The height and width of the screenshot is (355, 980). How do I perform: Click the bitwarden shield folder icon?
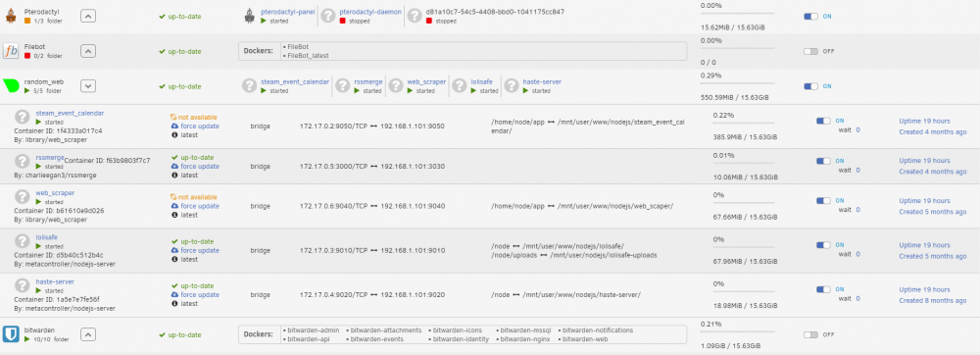coord(11,333)
